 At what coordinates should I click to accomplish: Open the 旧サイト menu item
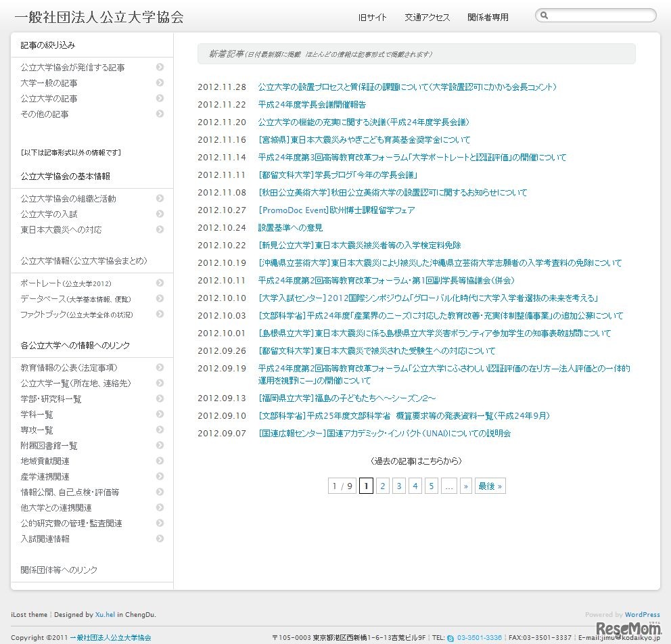[x=373, y=18]
